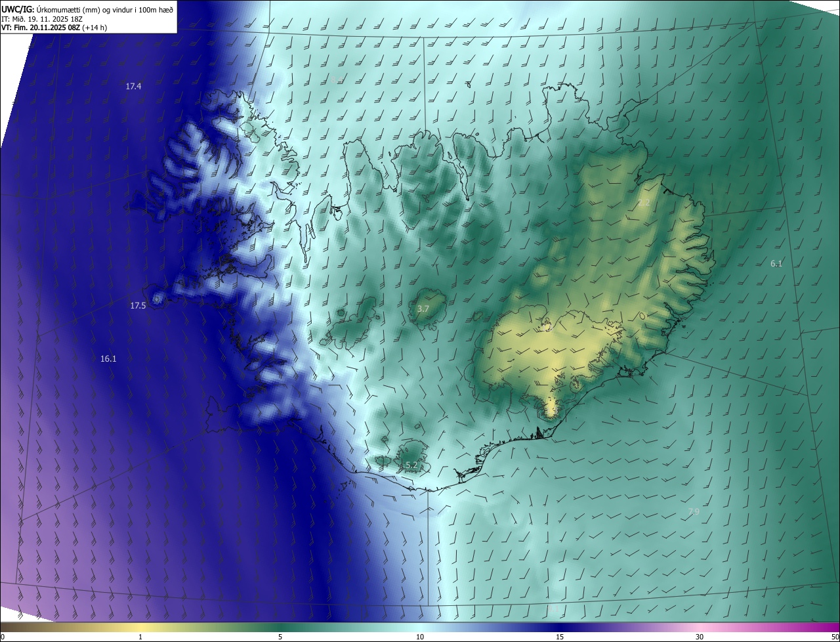Click the colorbar label 1
840x642 pixels.
coord(140,637)
